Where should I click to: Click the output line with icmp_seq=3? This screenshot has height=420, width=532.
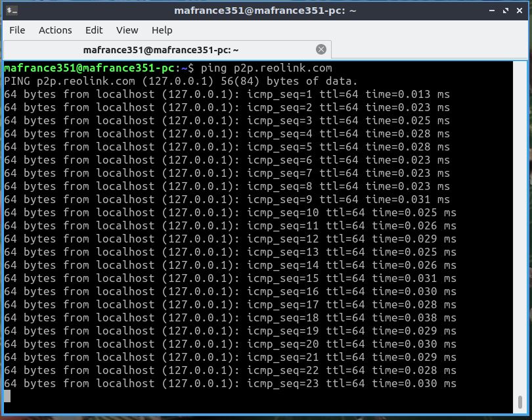[227, 120]
